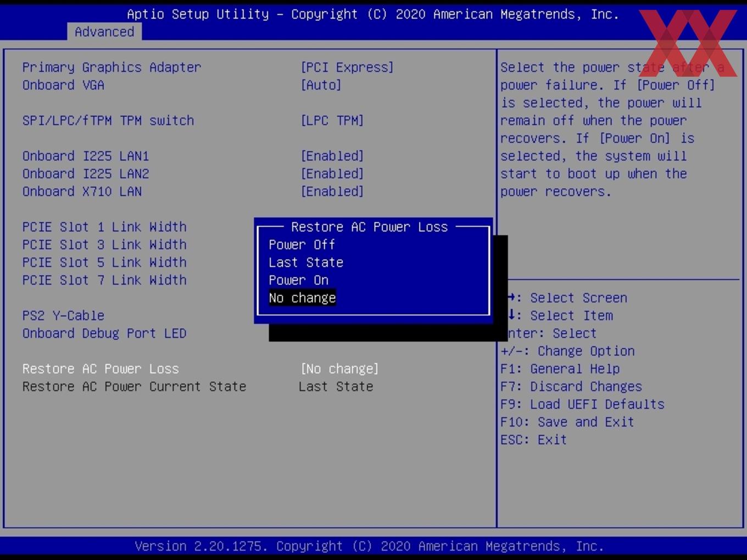The height and width of the screenshot is (560, 747).
Task: Select Onboard I225 LAN1 label
Action: (x=86, y=156)
